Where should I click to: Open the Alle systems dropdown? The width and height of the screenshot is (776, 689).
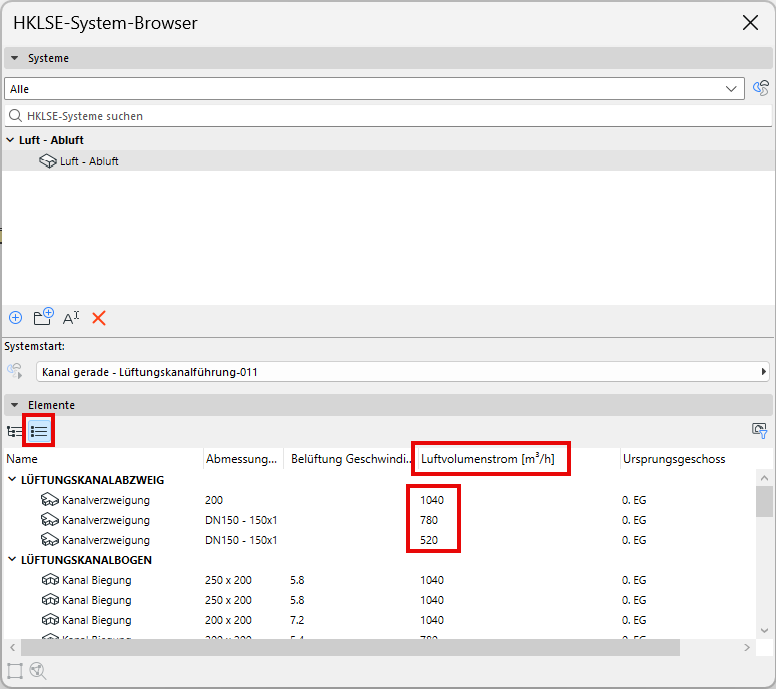tap(374, 89)
